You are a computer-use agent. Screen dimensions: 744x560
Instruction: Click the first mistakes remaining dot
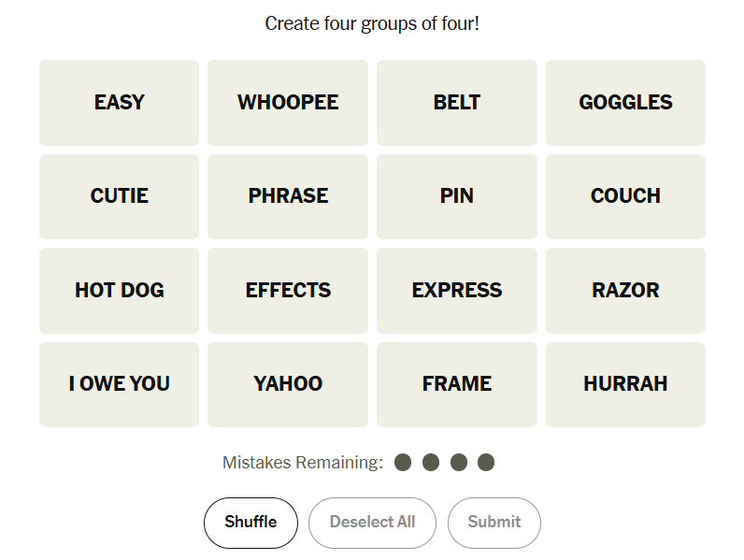pyautogui.click(x=403, y=462)
